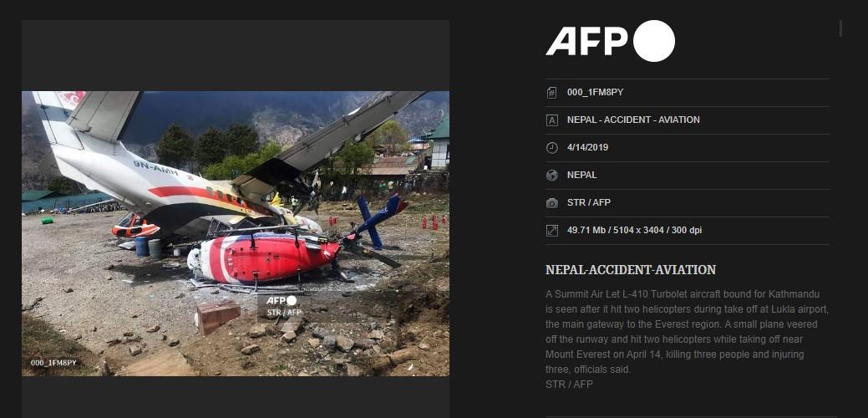This screenshot has width=868, height=418.
Task: Click the camera icon beside STR / AFP
Action: tap(551, 203)
